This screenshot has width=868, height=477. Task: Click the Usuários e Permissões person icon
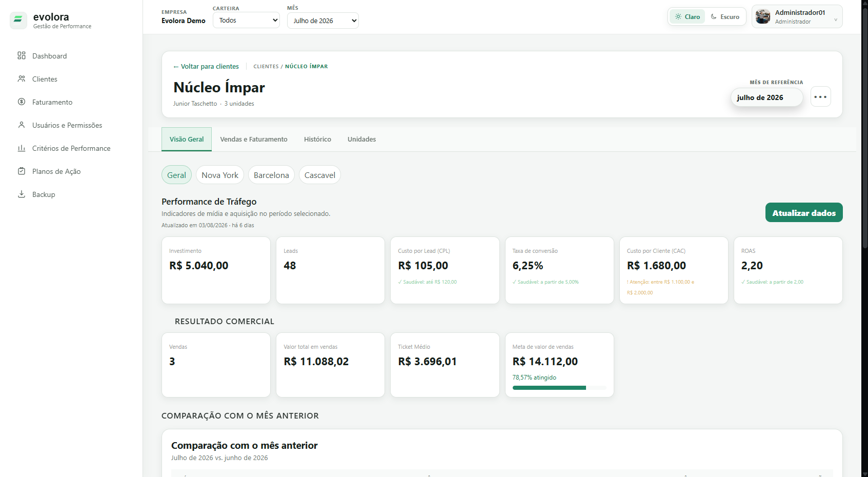tap(22, 125)
